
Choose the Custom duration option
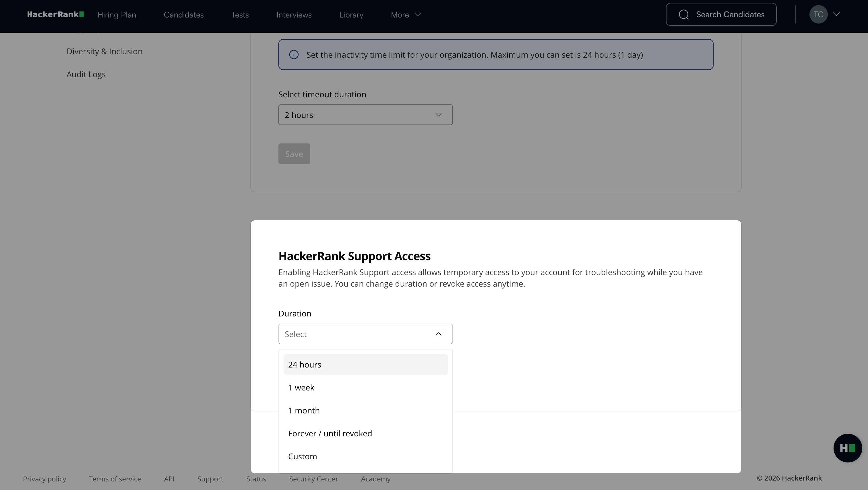tap(366, 456)
